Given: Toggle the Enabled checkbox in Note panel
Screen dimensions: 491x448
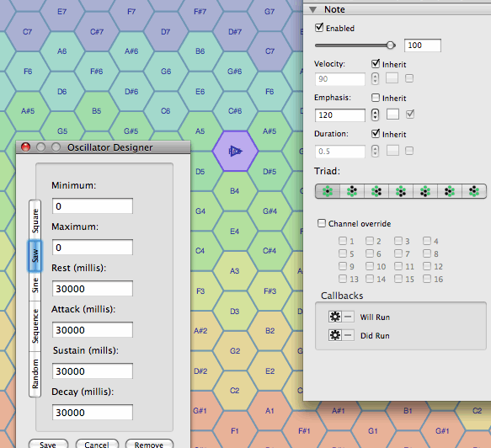Looking at the screenshot, I should pyautogui.click(x=319, y=28).
